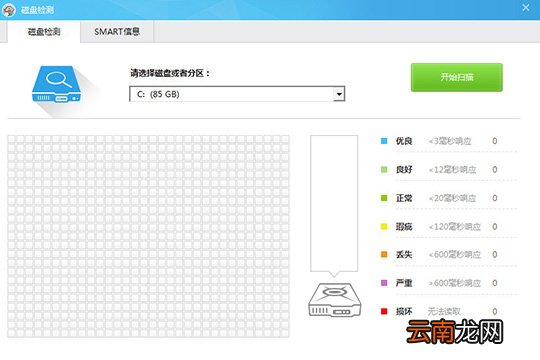
Task: Click the orange 丢失 color swatch
Action: point(384,255)
